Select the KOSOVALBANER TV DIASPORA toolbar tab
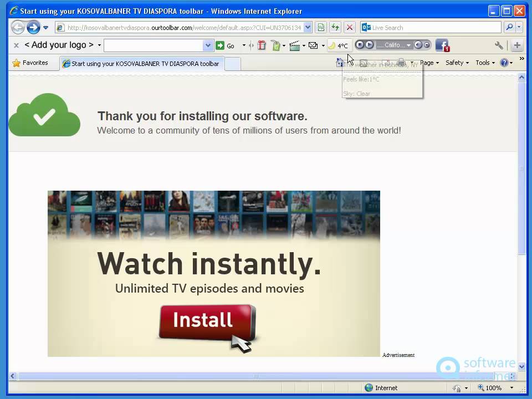 tap(142, 63)
